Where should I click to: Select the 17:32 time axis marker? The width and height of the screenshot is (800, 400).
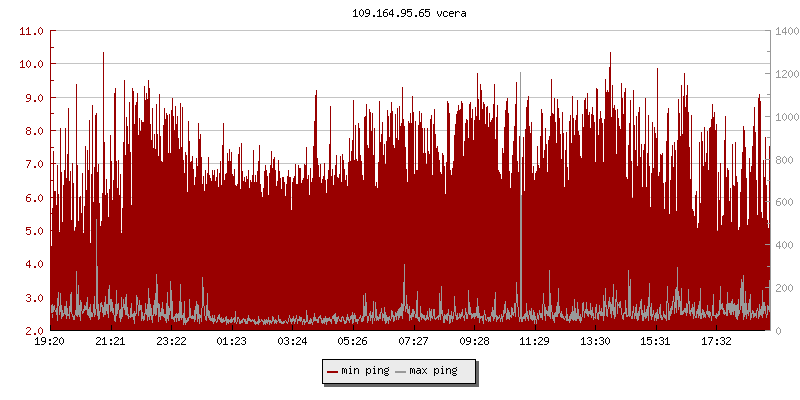pyautogui.click(x=717, y=342)
